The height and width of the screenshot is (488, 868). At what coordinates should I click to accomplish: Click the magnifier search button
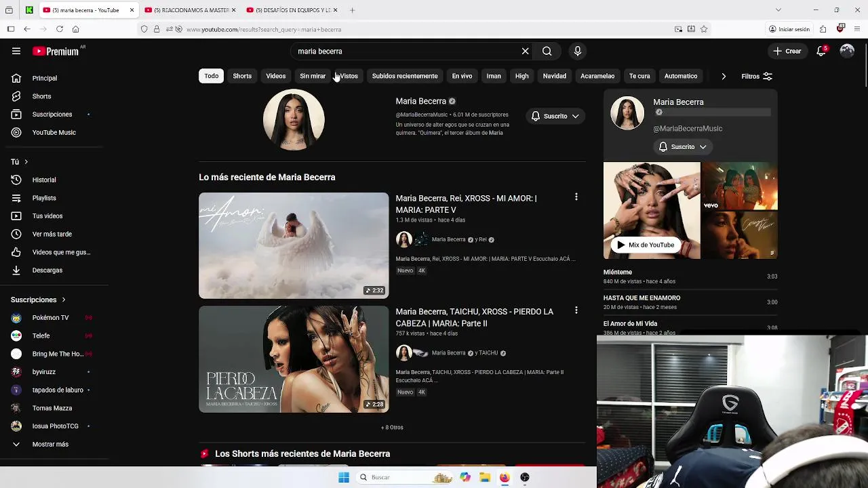point(547,51)
